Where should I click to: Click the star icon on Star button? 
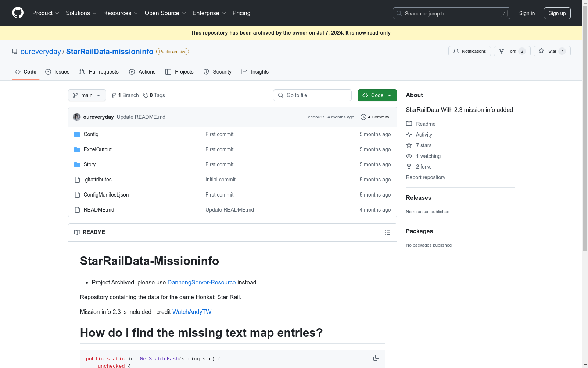point(541,51)
